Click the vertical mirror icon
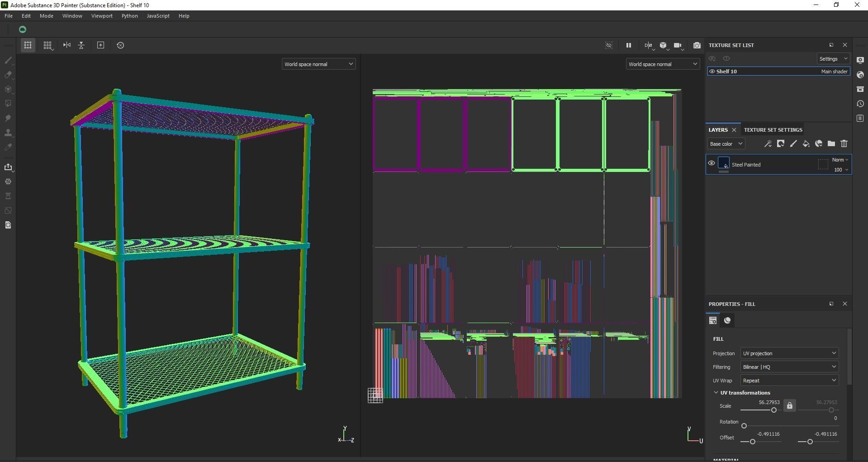 tap(81, 45)
